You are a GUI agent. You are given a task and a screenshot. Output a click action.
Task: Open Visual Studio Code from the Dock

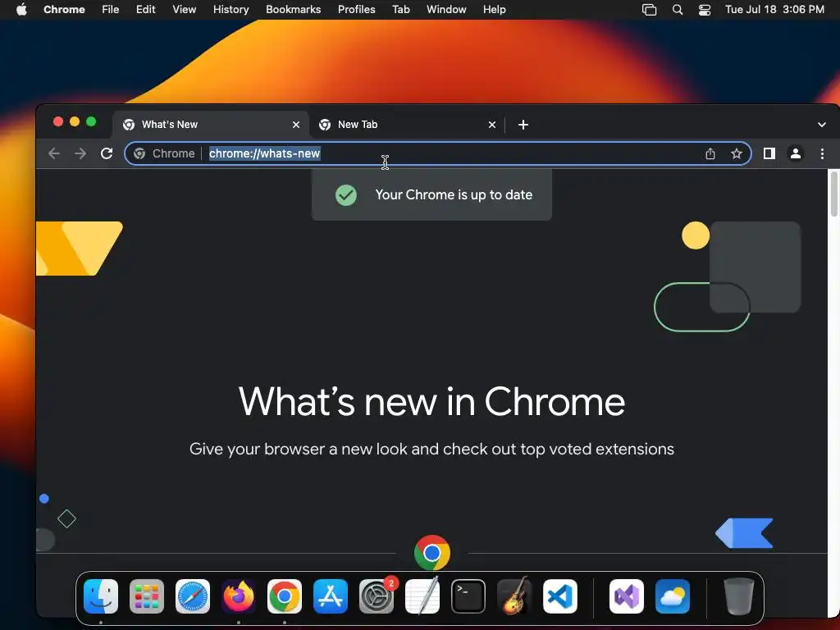560,596
